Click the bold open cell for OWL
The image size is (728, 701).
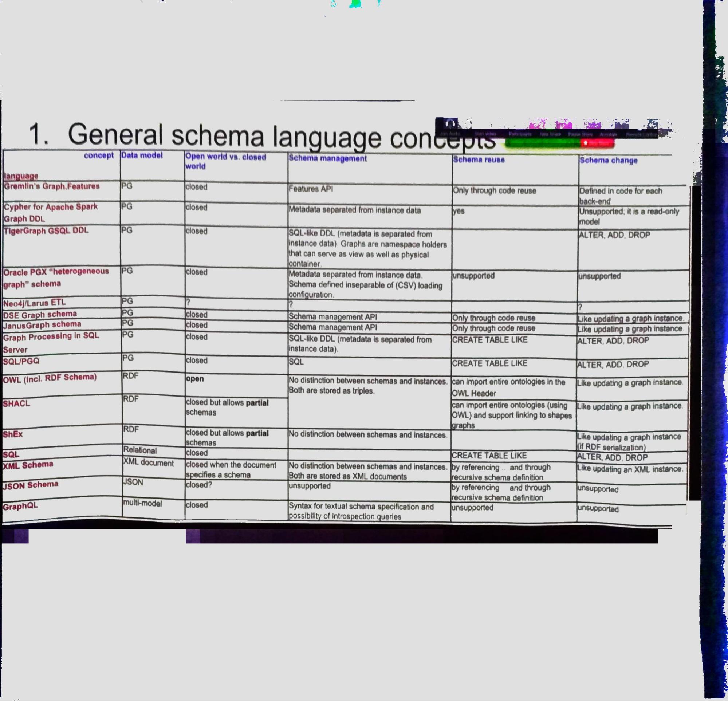(x=195, y=379)
